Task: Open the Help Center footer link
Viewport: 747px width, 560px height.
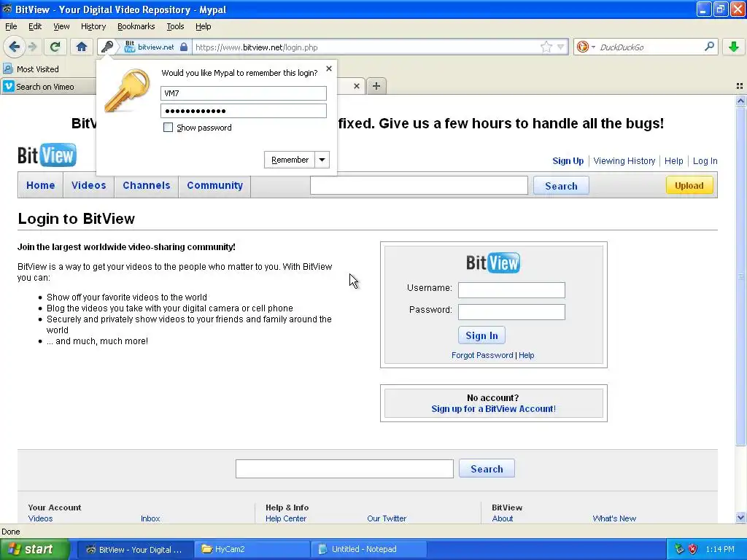Action: [x=286, y=518]
